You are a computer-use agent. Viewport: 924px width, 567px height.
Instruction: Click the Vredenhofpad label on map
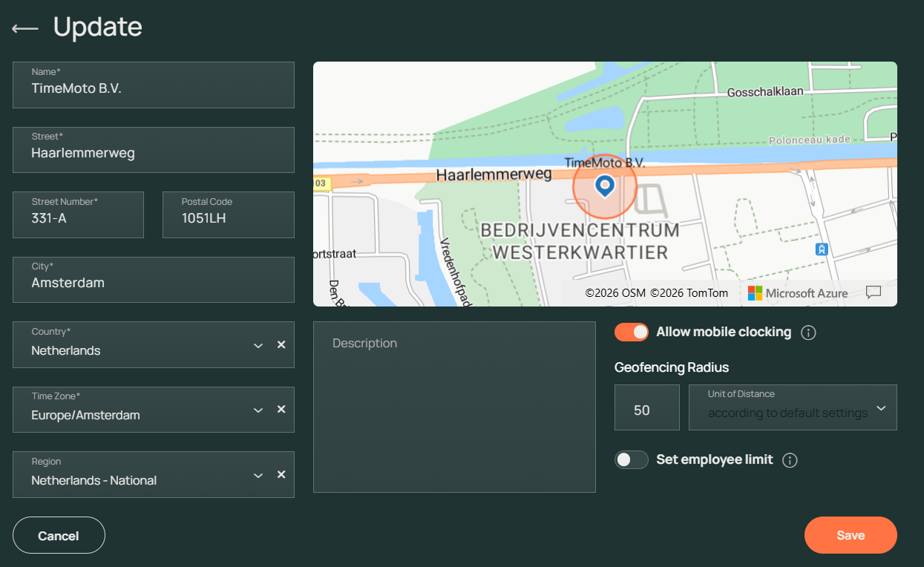click(455, 271)
